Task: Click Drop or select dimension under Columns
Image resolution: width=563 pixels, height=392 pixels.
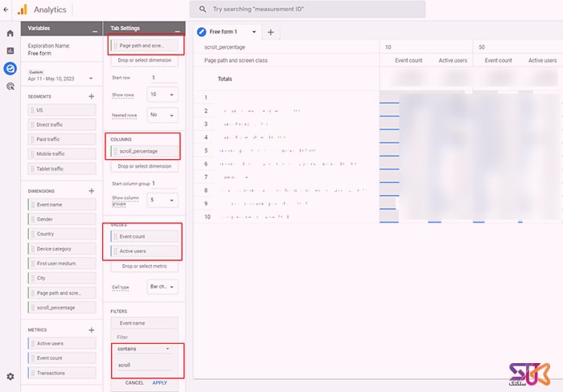Action: 144,166
